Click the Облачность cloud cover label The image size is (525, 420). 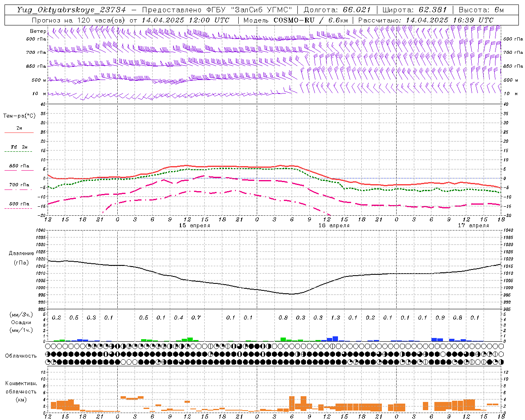coord(21,356)
